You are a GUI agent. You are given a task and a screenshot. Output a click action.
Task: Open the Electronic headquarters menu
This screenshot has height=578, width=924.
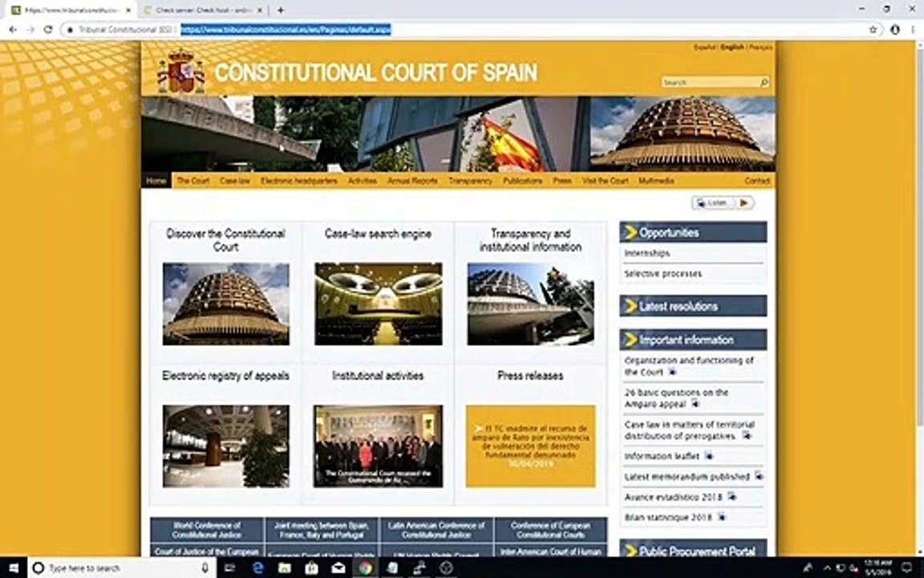298,181
